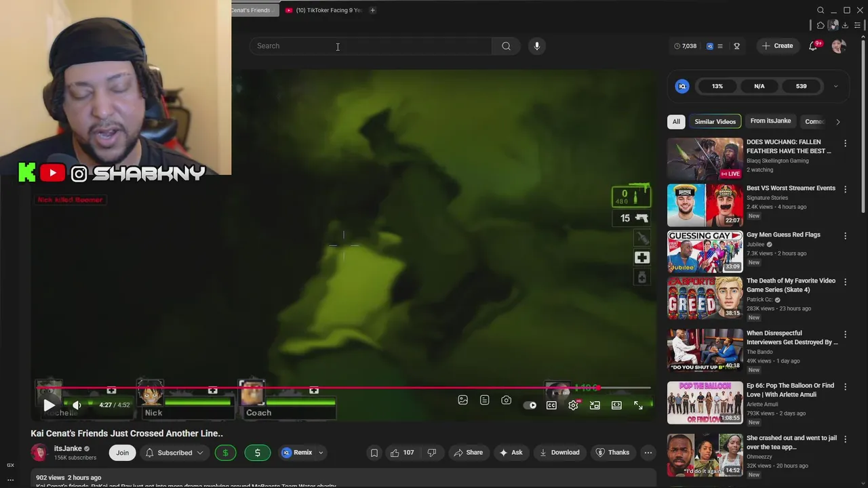Enter fullscreen mode
Viewport: 868px width, 488px height.
(638, 405)
